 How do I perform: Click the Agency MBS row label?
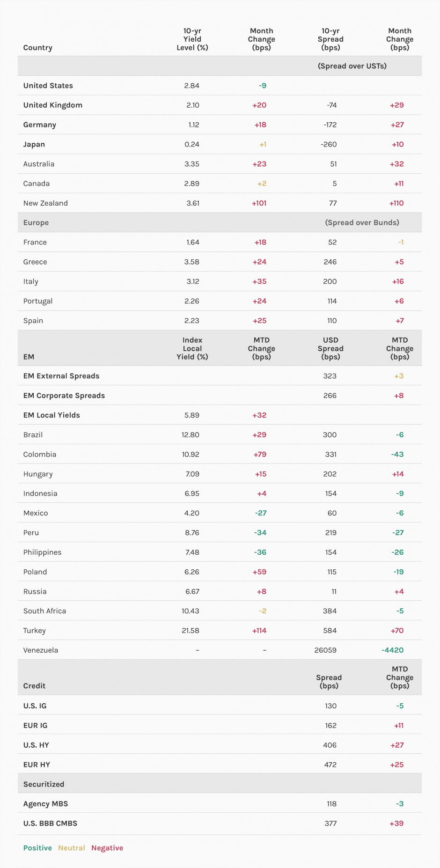tap(45, 804)
